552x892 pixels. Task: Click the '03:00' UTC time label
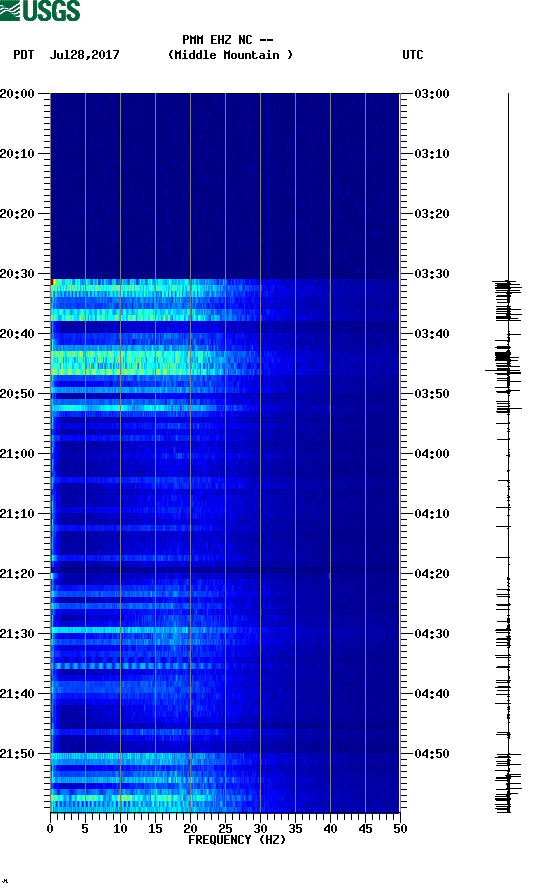tap(432, 94)
